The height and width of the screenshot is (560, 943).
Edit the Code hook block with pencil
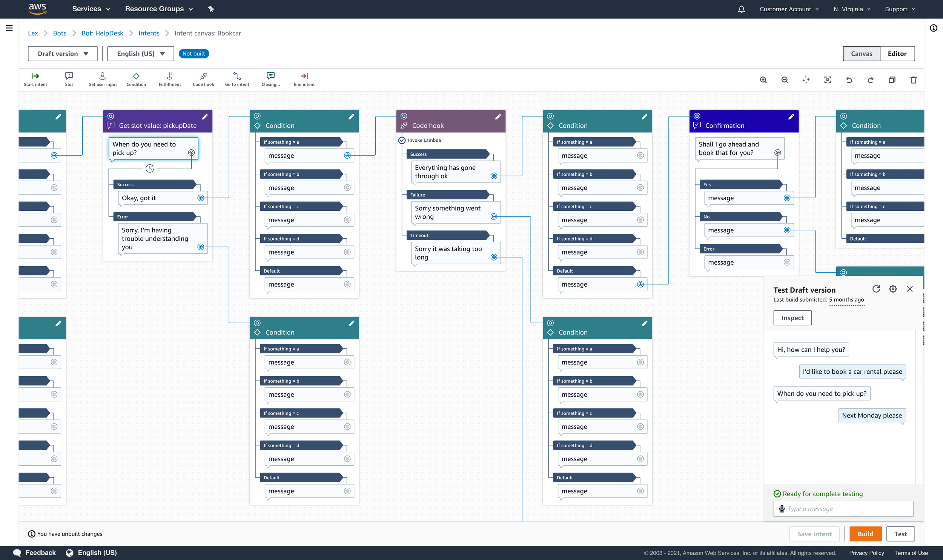[x=498, y=117]
